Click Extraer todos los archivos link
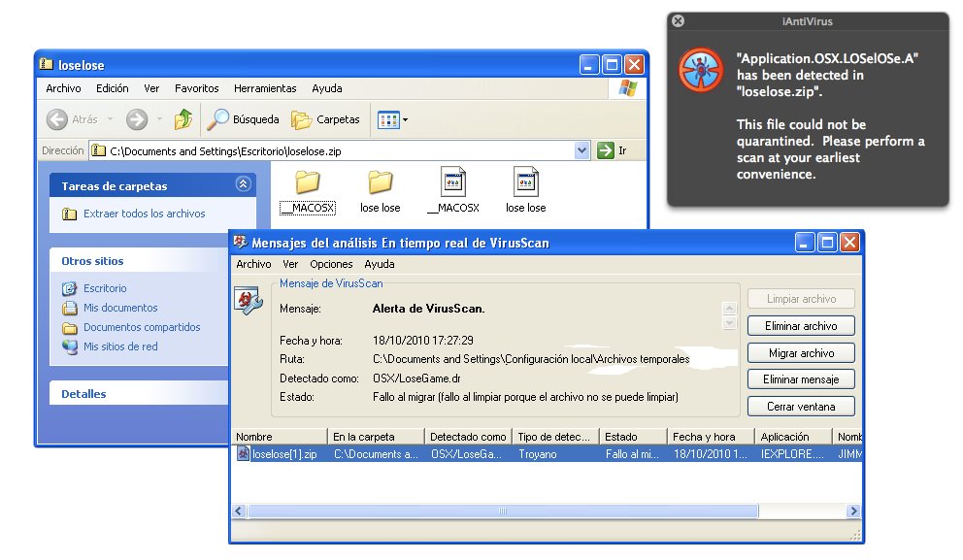Screen dimensions: 963x560 tap(145, 214)
